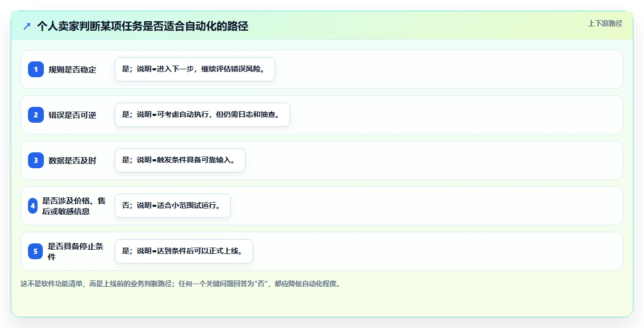Click the footnote starting 这不是软件功能清单
The height and width of the screenshot is (328, 644).
181,284
